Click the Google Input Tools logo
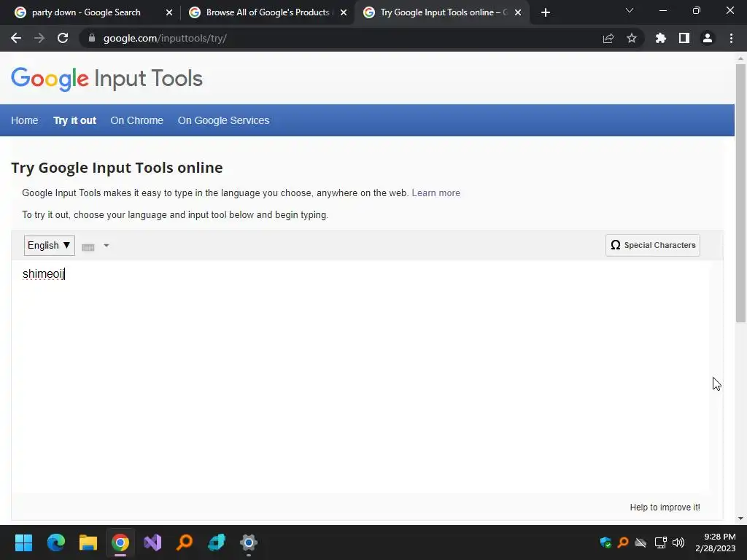 pos(107,79)
